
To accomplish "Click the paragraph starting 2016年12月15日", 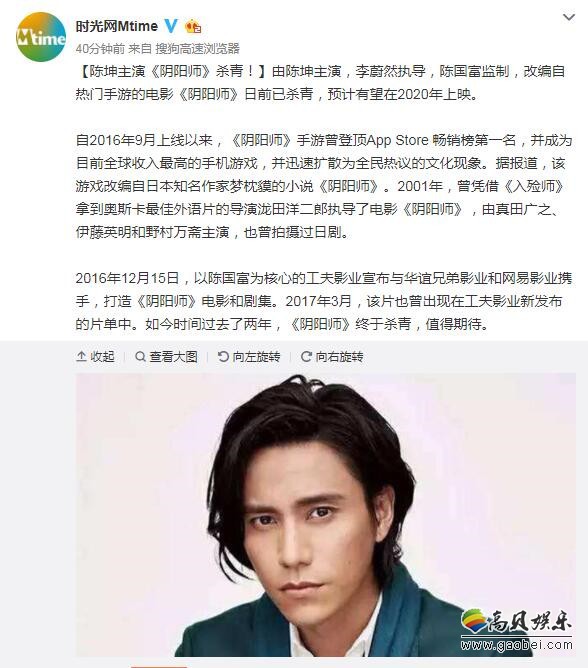I will 324,301.
